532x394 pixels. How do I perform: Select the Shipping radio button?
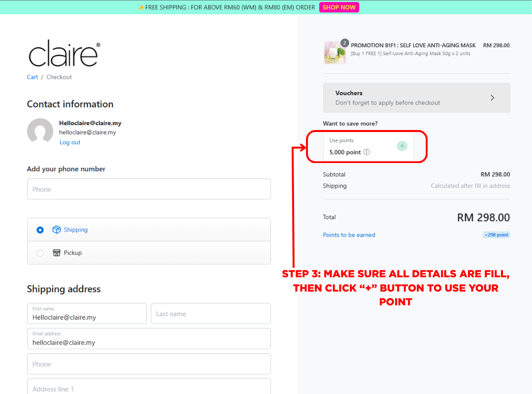tap(40, 230)
